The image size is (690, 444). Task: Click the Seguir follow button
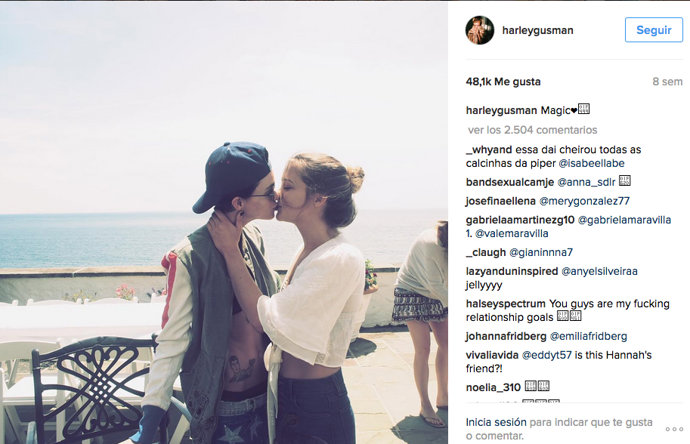pyautogui.click(x=654, y=30)
